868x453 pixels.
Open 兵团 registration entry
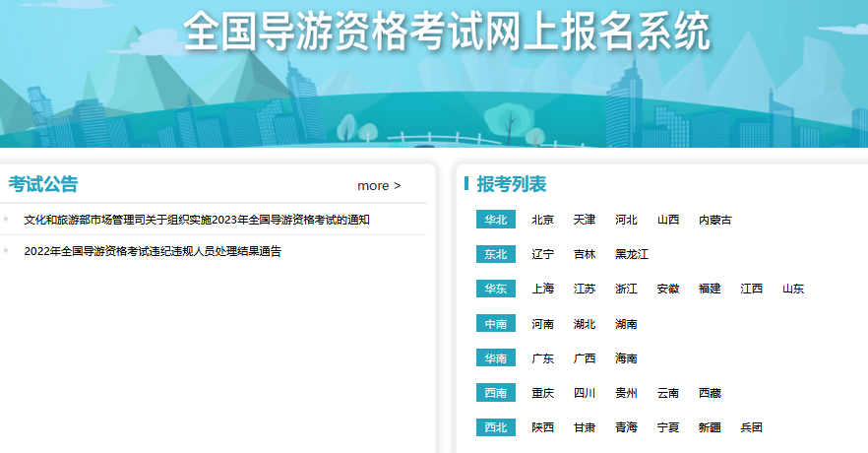coord(752,427)
